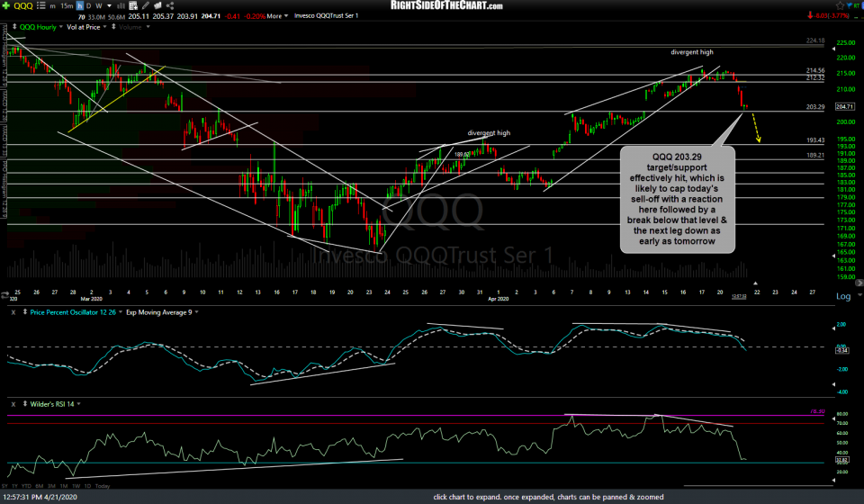Expand the dropdown arrow next to Log
The image size is (864, 504).
[x=859, y=295]
